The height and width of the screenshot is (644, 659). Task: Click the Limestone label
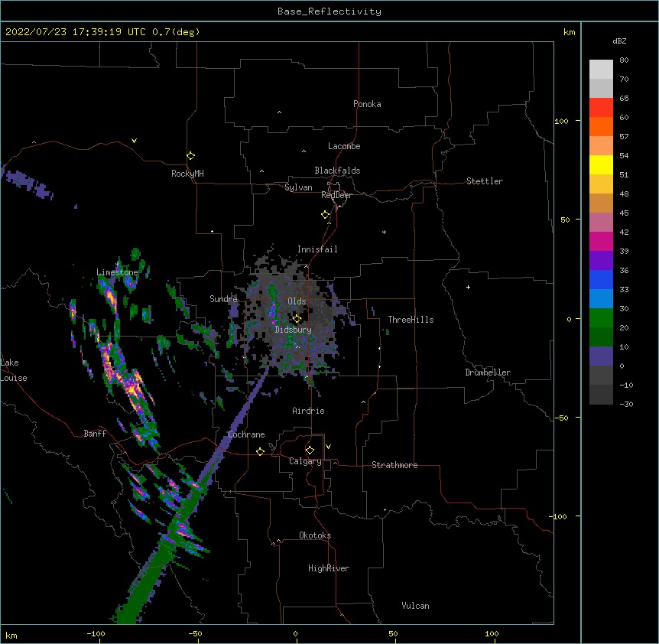pos(117,272)
